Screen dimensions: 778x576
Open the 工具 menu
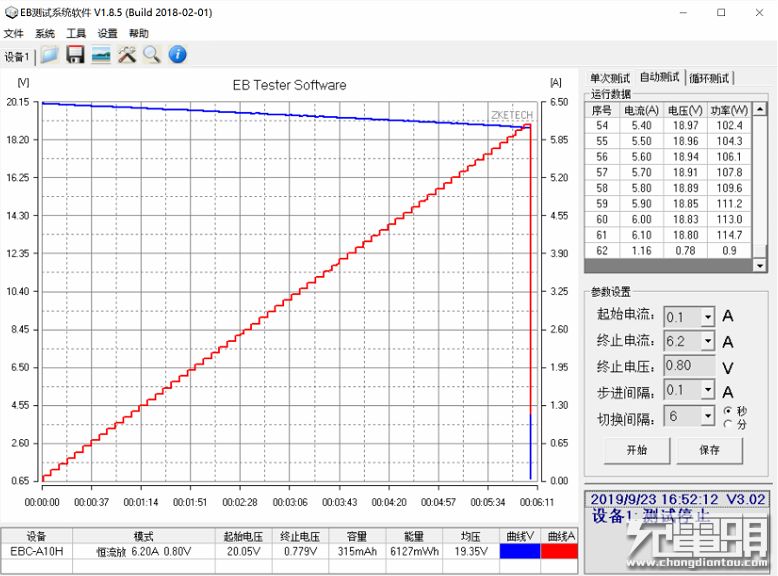76,33
